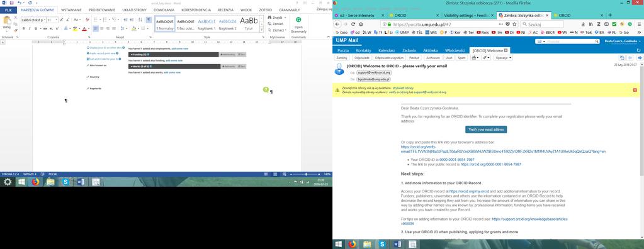Open Zaznacz (Select) dropdown in Word
This screenshot has width=644, height=249.
tap(278, 30)
